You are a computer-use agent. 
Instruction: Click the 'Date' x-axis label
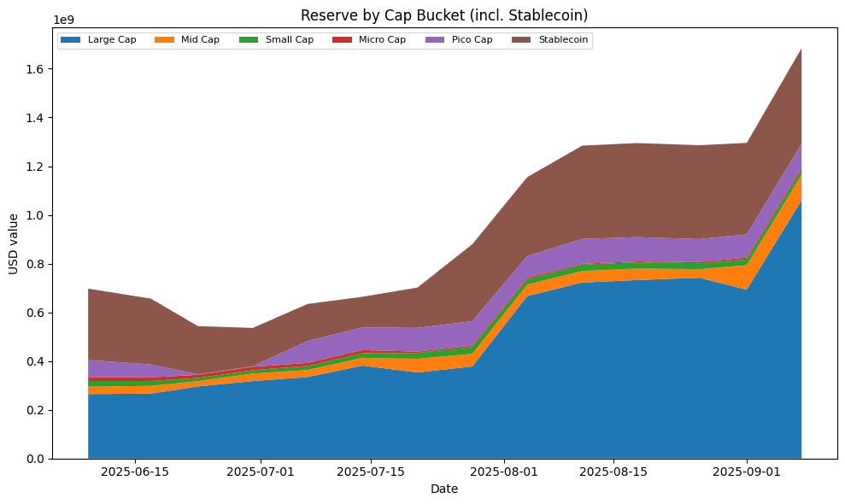click(443, 489)
